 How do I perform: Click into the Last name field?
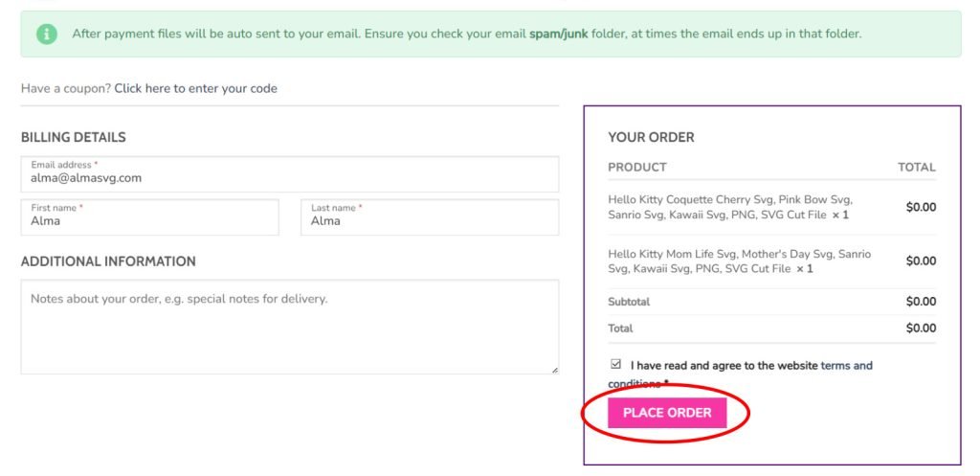pyautogui.click(x=430, y=221)
